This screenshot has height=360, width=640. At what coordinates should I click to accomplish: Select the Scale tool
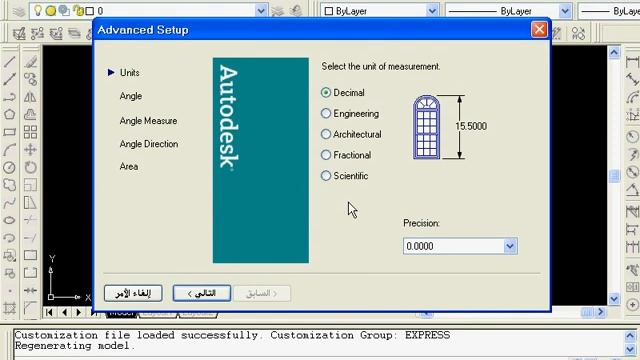point(30,185)
